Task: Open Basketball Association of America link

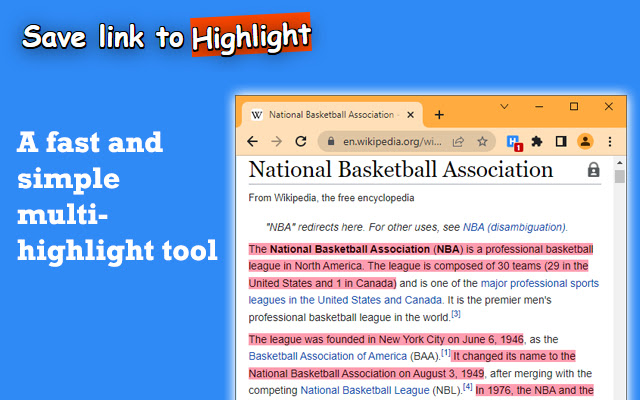Action: (328, 356)
